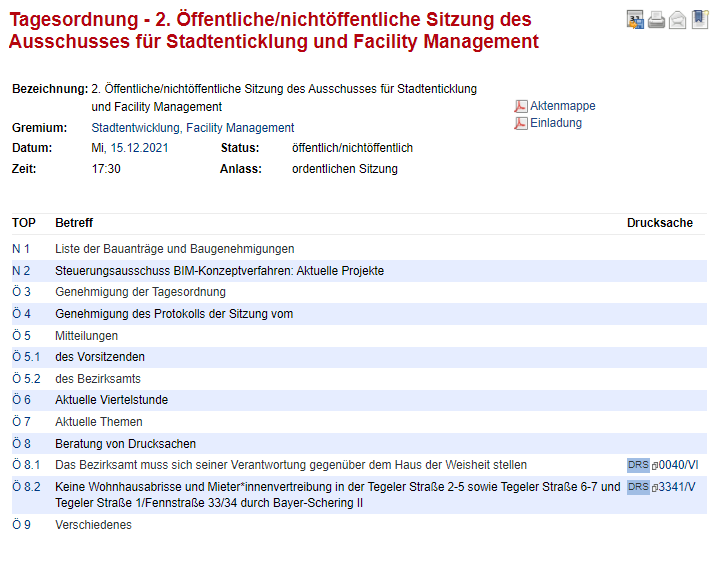Open agenda item Ö 3
This screenshot has height=569, width=724.
pyautogui.click(x=21, y=292)
